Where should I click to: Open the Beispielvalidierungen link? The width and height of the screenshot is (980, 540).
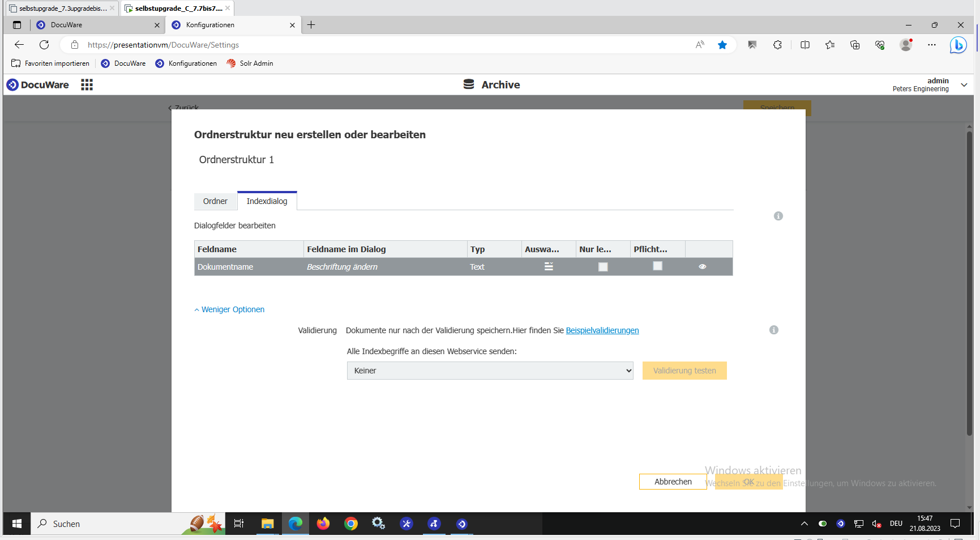click(602, 330)
